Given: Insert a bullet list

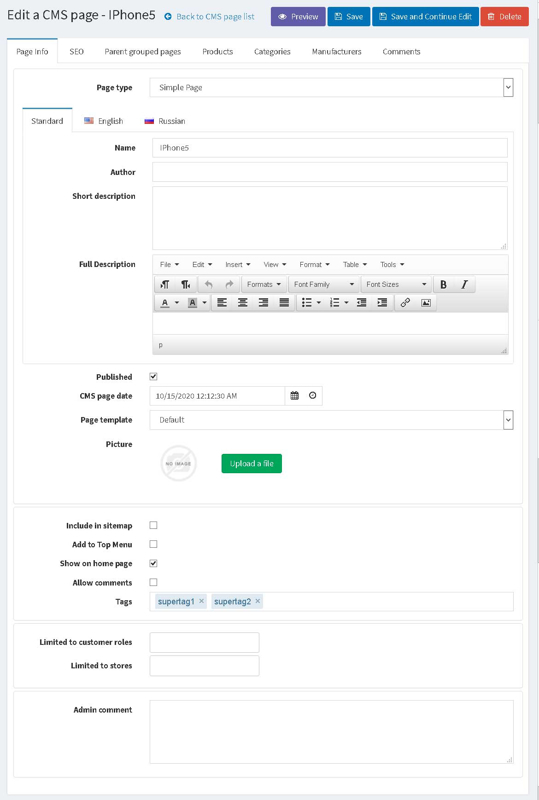Looking at the screenshot, I should pyautogui.click(x=306, y=303).
